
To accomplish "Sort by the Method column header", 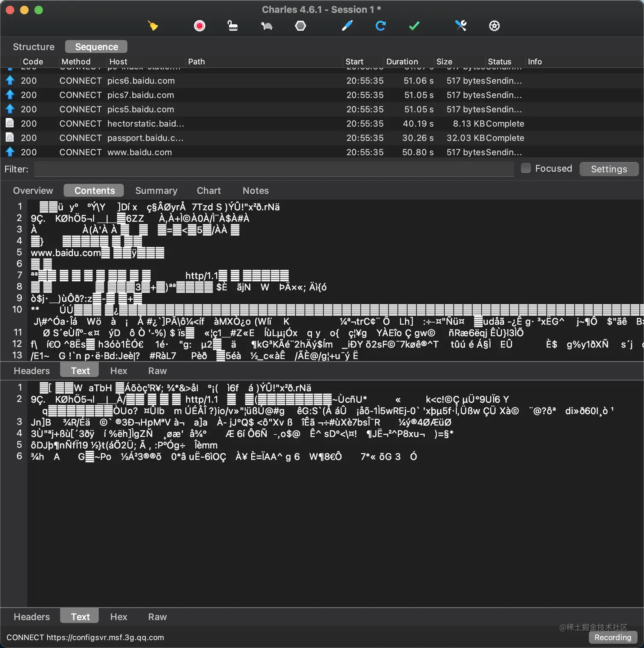I will pyautogui.click(x=76, y=62).
